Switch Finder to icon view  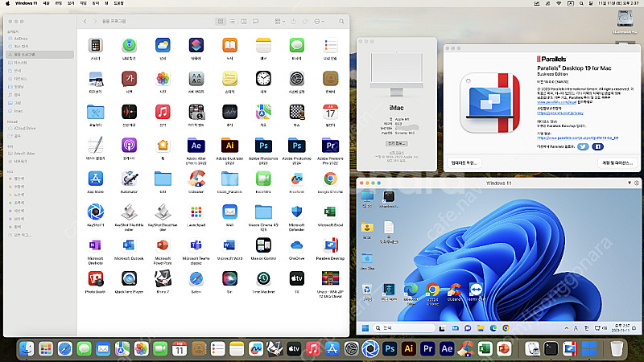click(221, 22)
